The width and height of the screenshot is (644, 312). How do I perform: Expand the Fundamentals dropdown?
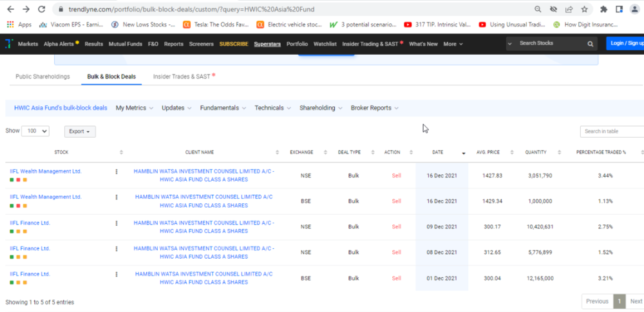(223, 108)
